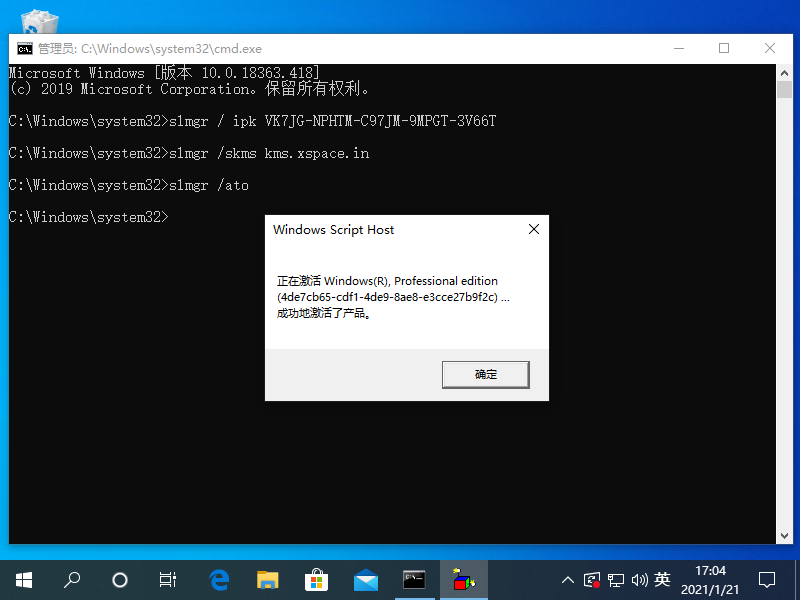The height and width of the screenshot is (600, 800).
Task: Expand hidden system tray icons
Action: pos(568,579)
